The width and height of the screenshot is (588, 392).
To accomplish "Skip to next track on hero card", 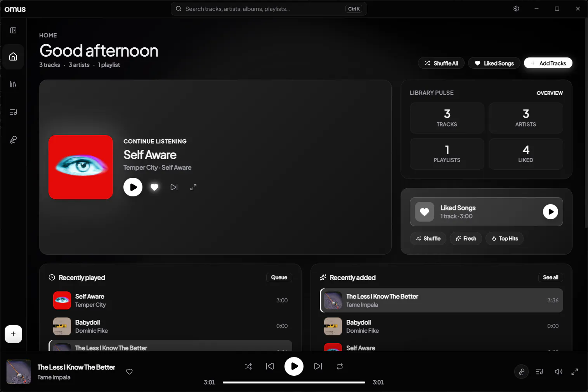I will 174,187.
